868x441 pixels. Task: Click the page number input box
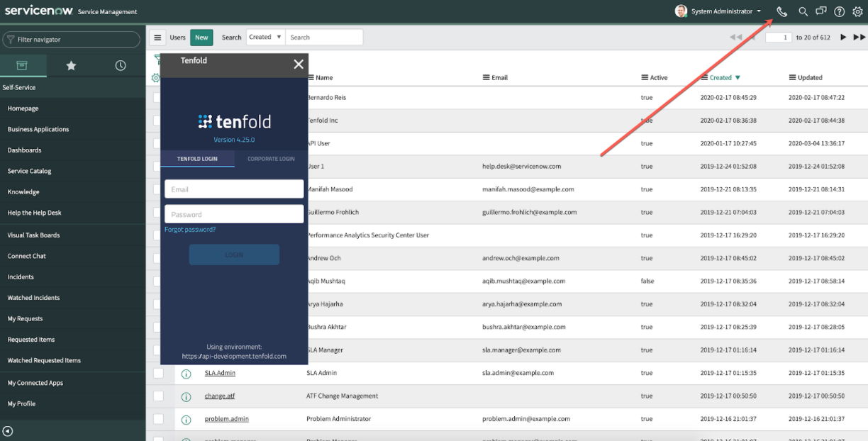pyautogui.click(x=778, y=38)
